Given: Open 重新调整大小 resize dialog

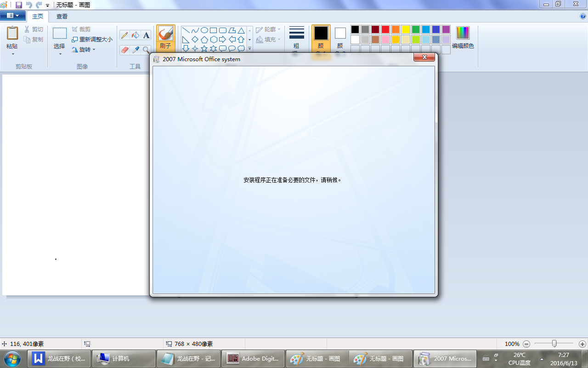Looking at the screenshot, I should point(92,40).
